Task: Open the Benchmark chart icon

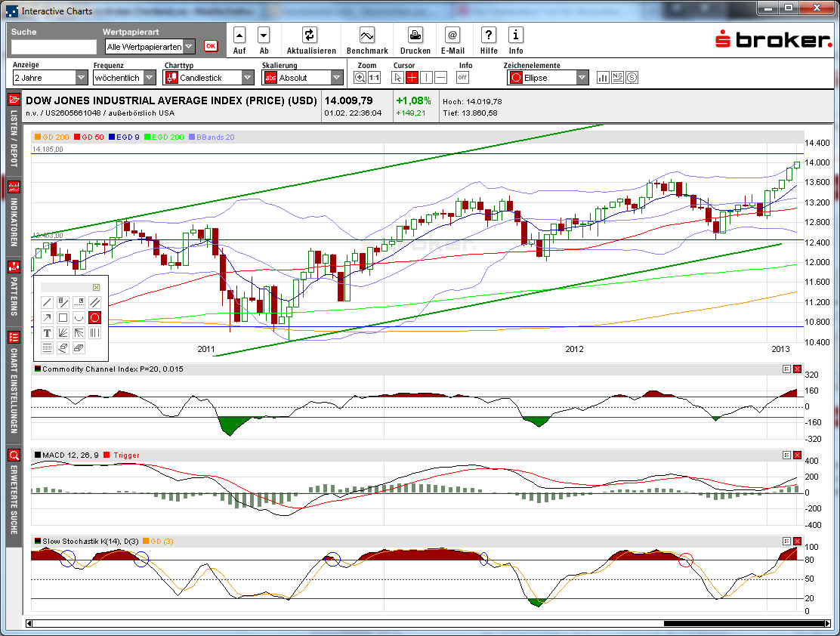Action: click(367, 36)
